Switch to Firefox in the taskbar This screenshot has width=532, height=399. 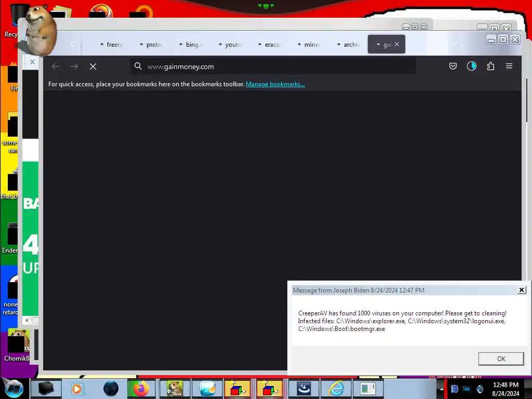[141, 389]
